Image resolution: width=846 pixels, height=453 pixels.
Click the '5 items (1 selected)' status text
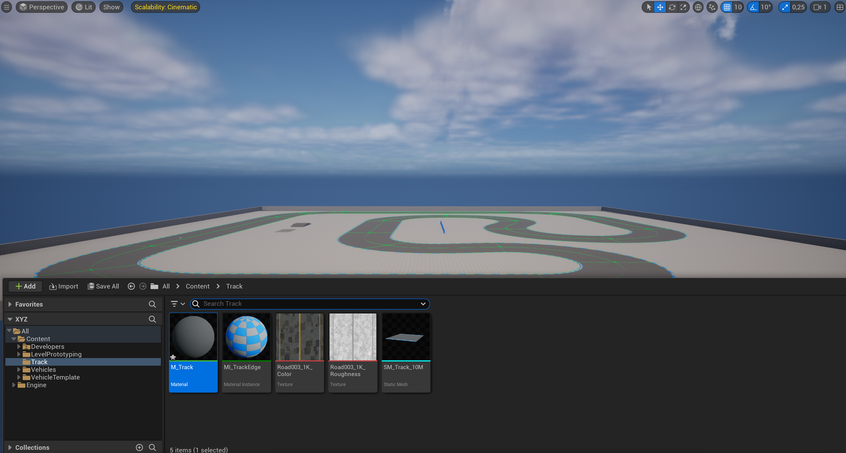coord(199,450)
